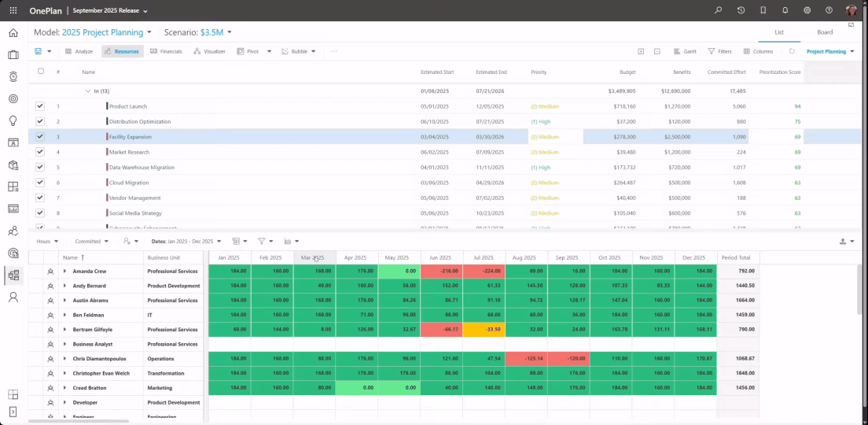This screenshot has width=868, height=425.
Task: Open the notifications bell icon
Action: coord(785,10)
